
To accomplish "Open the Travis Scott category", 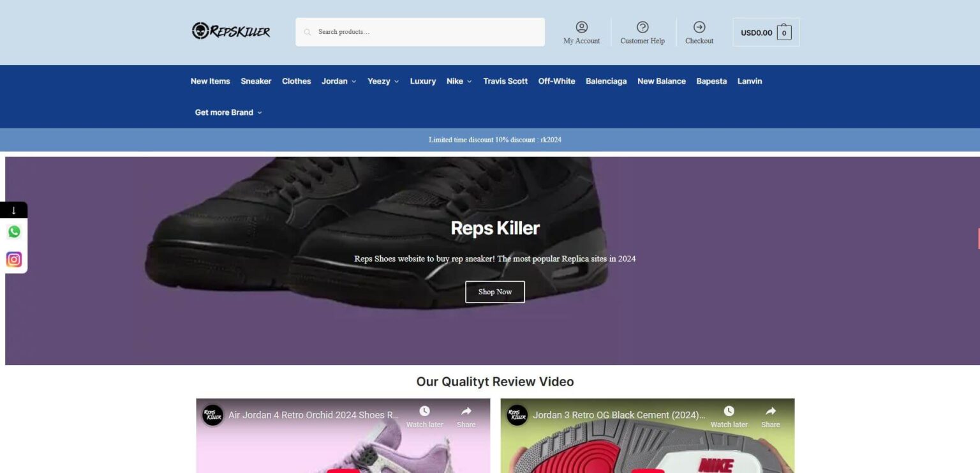I will (x=505, y=81).
